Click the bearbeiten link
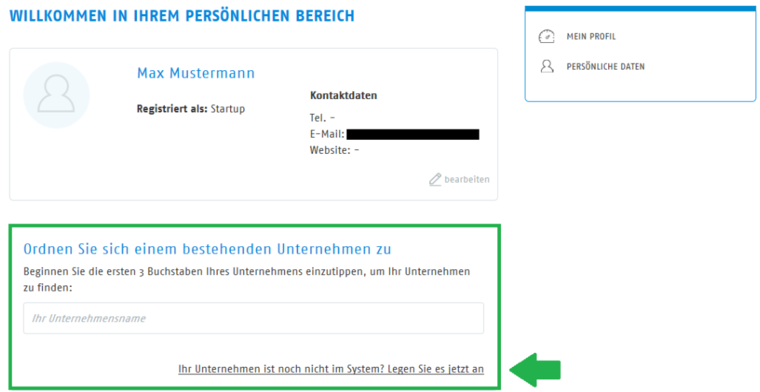Image resolution: width=760 pixels, height=392 pixels. pyautogui.click(x=467, y=179)
